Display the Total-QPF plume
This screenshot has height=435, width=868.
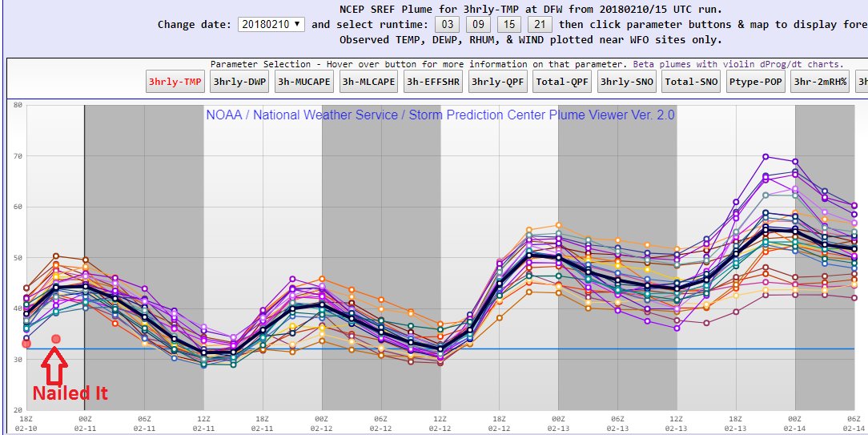pos(562,82)
